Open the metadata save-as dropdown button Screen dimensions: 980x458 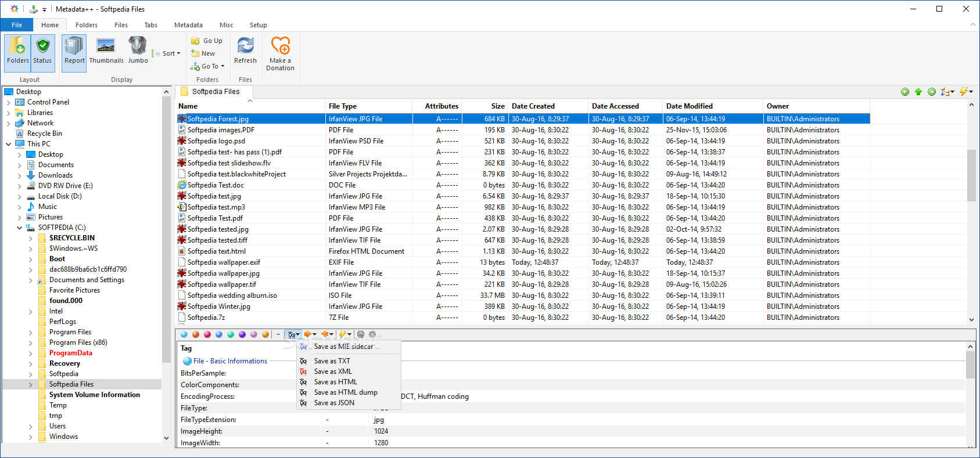coord(293,334)
